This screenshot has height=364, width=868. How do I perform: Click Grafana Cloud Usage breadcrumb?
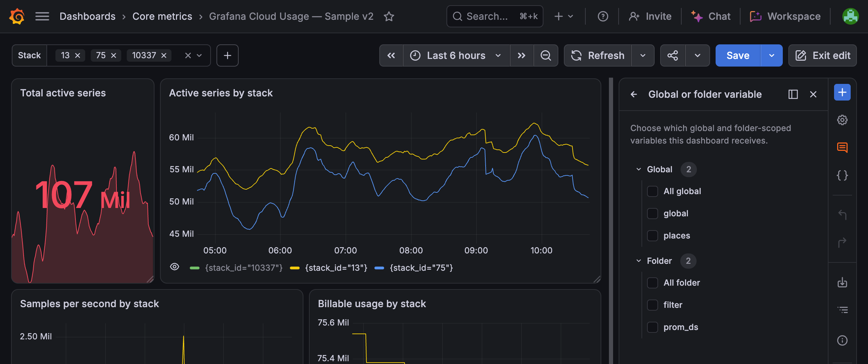coord(291,16)
